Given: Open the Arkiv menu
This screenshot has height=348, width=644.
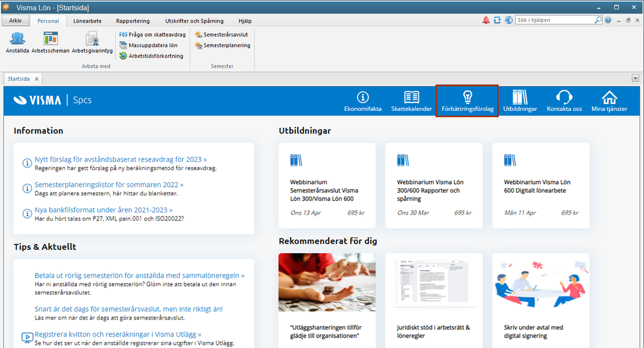Looking at the screenshot, I should click(x=15, y=21).
